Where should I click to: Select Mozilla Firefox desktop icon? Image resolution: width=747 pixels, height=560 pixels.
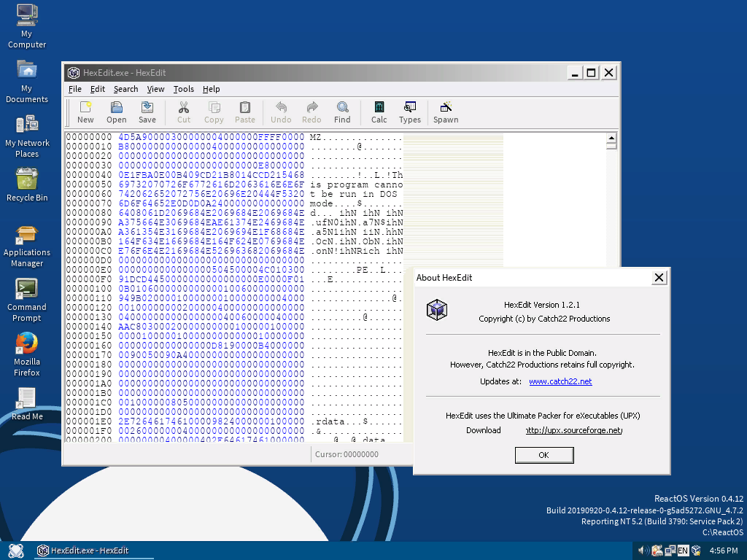[27, 355]
